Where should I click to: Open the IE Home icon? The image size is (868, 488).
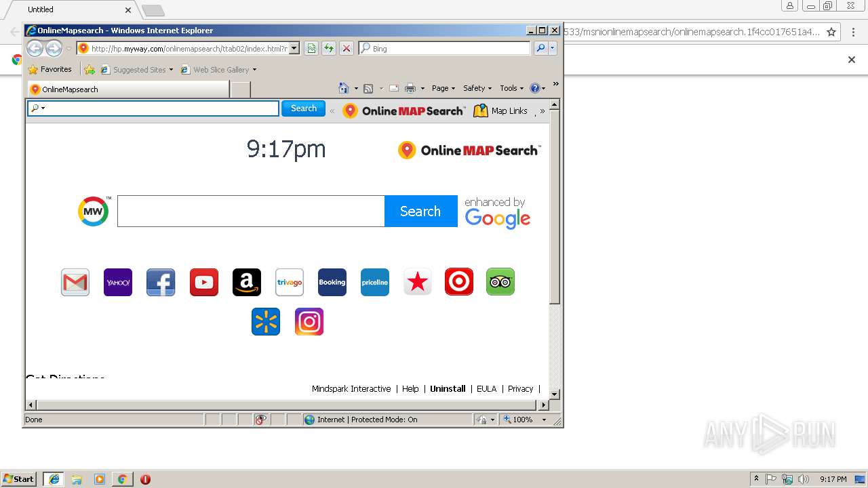[344, 88]
